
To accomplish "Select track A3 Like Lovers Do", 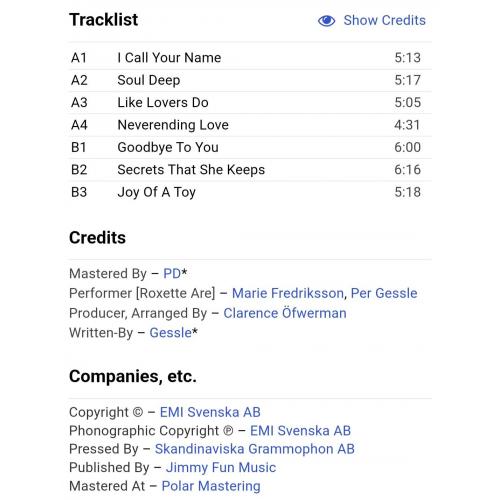I will 250,103.
